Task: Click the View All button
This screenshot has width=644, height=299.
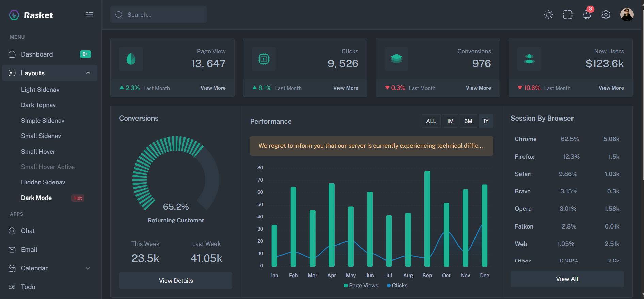Action: click(x=567, y=279)
